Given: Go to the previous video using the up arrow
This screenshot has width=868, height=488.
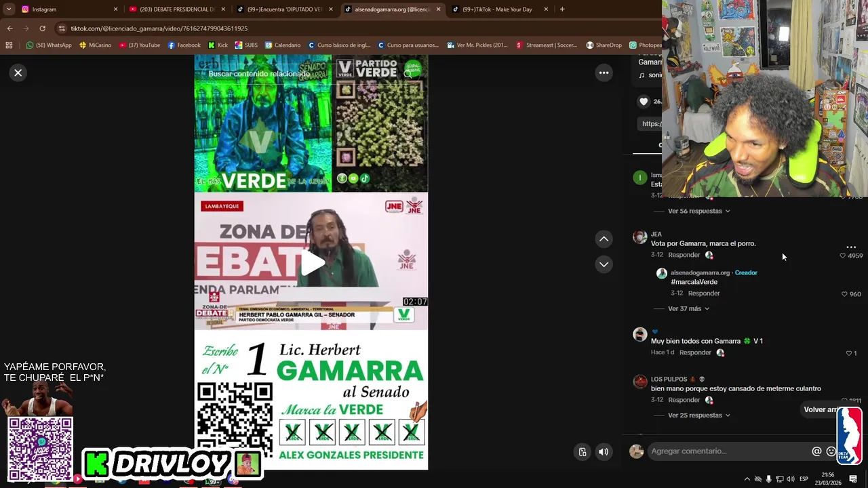Looking at the screenshot, I should point(604,239).
